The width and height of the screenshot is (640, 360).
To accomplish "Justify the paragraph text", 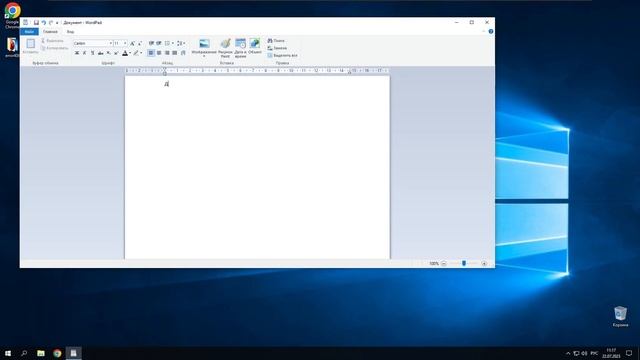I will tap(175, 53).
